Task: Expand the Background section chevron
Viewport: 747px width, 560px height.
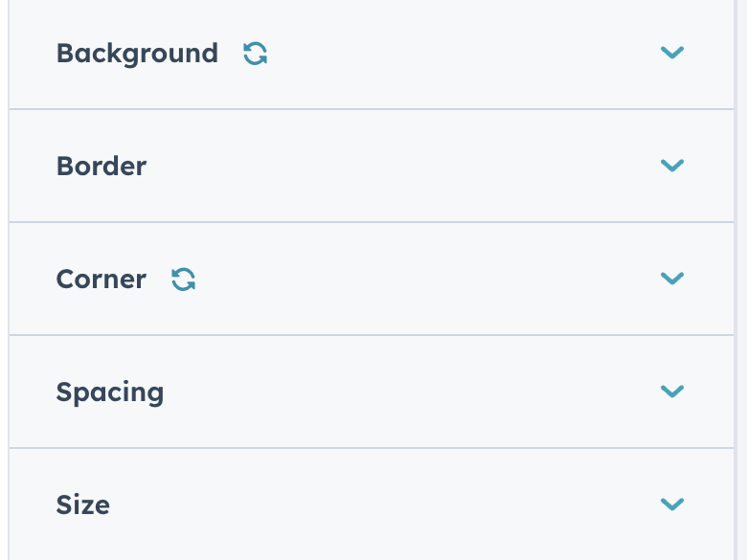Action: (x=672, y=53)
